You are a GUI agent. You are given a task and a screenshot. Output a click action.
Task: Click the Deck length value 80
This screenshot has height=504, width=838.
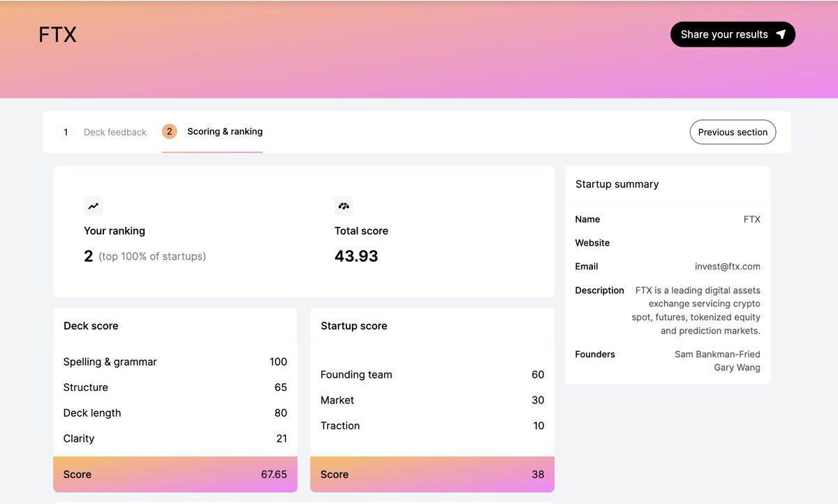click(281, 413)
